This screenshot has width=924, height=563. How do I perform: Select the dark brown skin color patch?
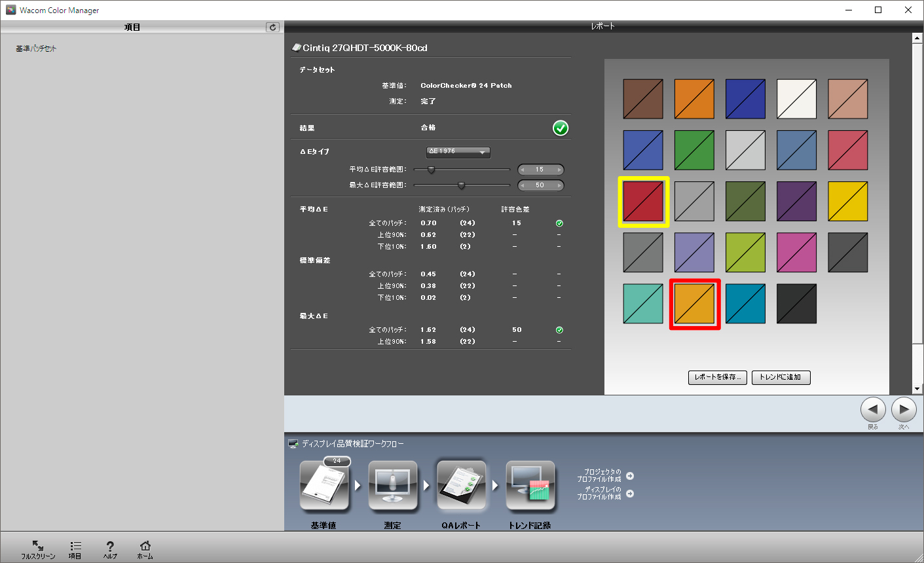coord(643,100)
